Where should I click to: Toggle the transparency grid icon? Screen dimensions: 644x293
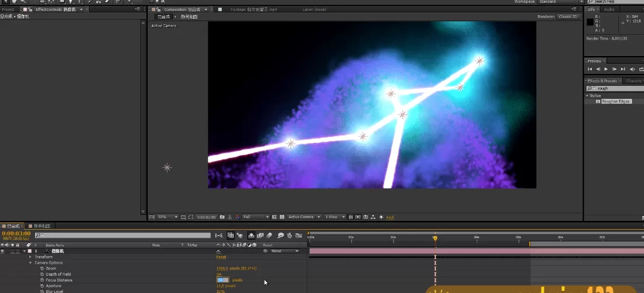(x=282, y=217)
